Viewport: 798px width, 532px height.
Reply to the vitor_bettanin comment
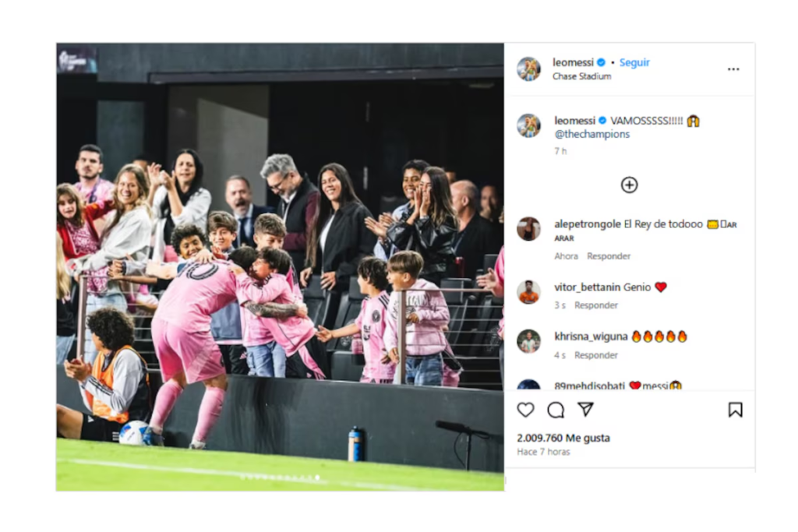[596, 305]
